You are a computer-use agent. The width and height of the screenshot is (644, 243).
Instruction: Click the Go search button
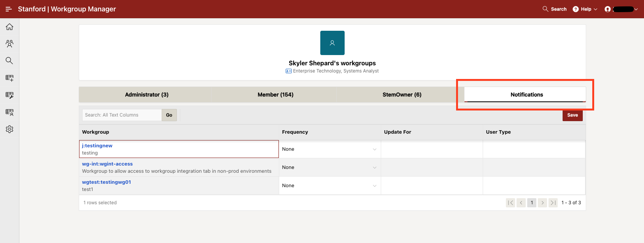(x=169, y=115)
